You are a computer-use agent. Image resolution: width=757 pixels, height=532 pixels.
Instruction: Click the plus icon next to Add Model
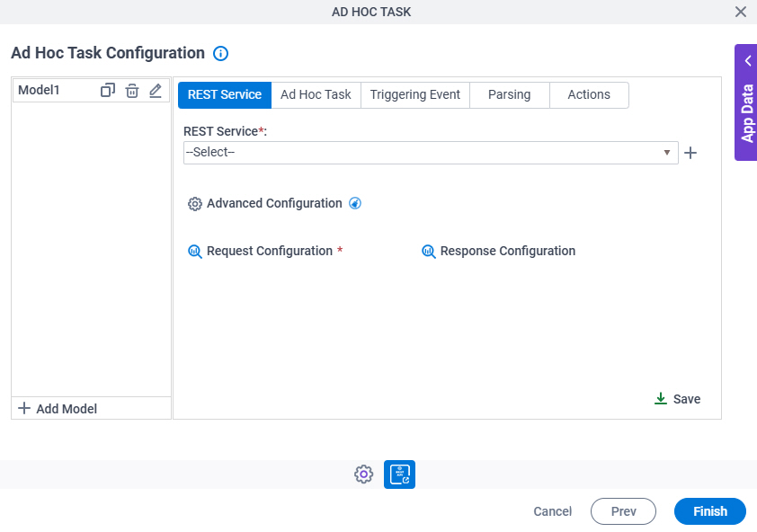click(24, 408)
